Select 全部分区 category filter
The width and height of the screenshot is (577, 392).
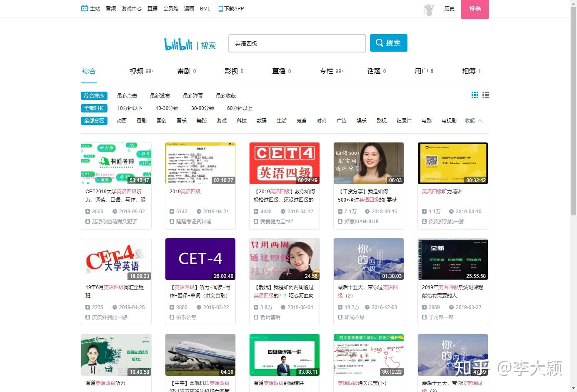click(x=94, y=121)
